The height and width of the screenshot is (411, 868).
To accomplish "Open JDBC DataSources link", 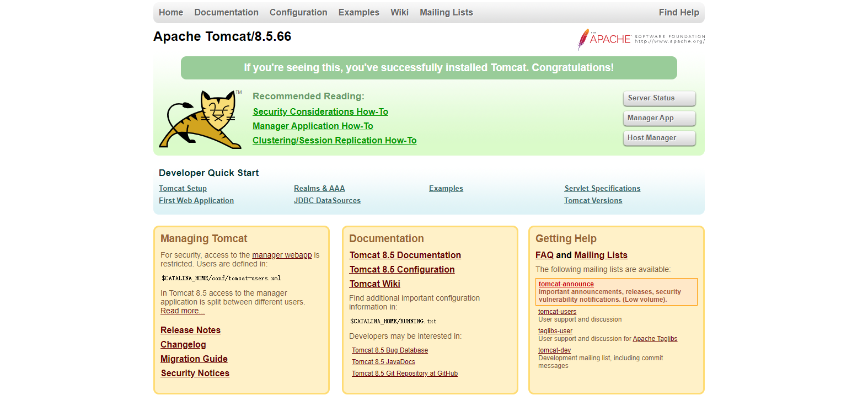I will tap(327, 200).
